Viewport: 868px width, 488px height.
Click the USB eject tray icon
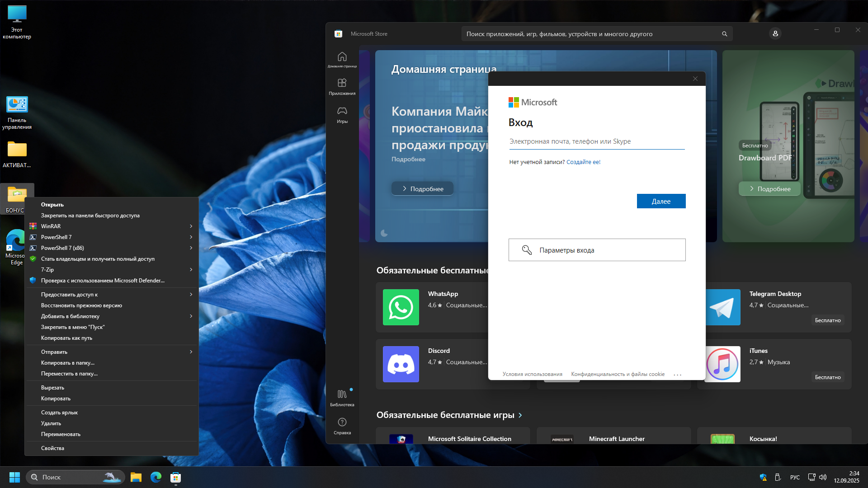point(778,477)
